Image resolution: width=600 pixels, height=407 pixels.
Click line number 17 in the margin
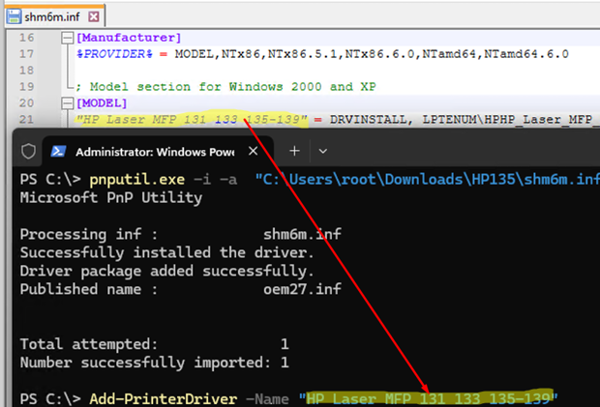coord(27,54)
